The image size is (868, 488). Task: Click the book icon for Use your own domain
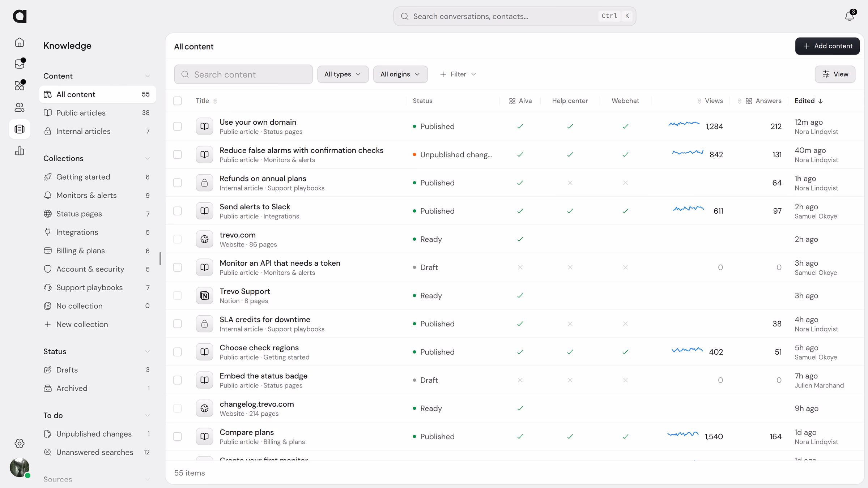[x=204, y=126]
